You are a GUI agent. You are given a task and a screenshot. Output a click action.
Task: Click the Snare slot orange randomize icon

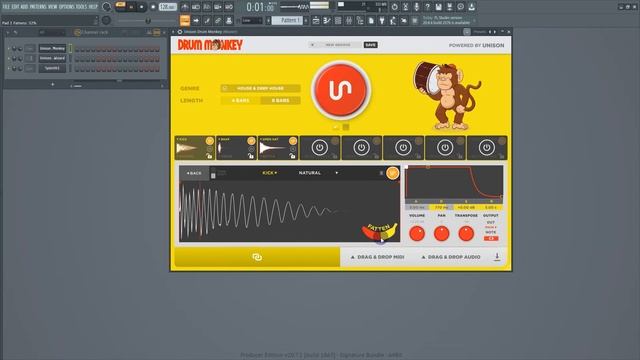(x=251, y=141)
